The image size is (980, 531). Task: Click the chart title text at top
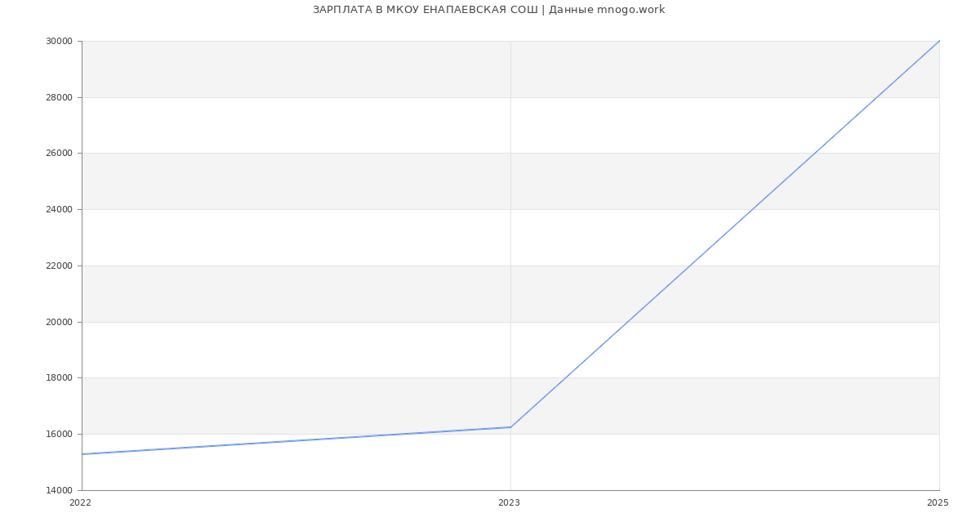[488, 10]
